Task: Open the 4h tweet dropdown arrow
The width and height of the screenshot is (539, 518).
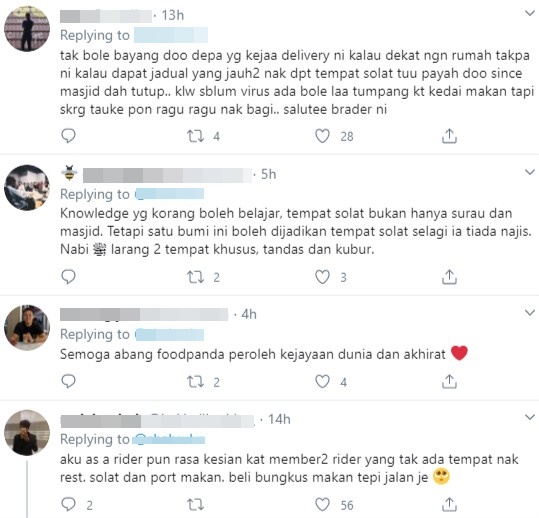Action: coord(530,312)
